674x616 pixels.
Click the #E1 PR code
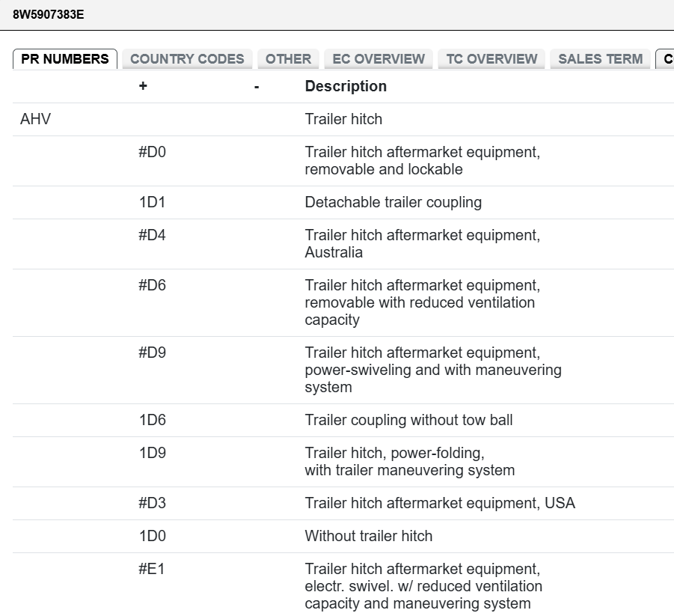152,569
